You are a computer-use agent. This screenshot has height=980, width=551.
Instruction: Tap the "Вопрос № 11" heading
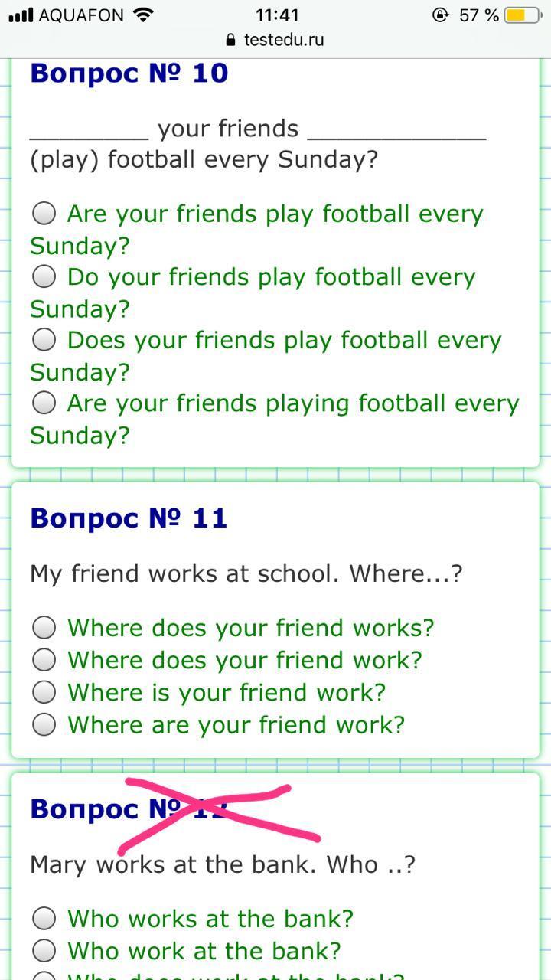(129, 518)
